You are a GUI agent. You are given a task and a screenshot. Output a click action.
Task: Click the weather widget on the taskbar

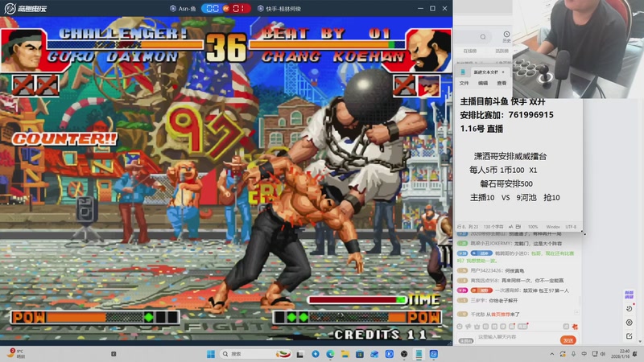point(16,354)
